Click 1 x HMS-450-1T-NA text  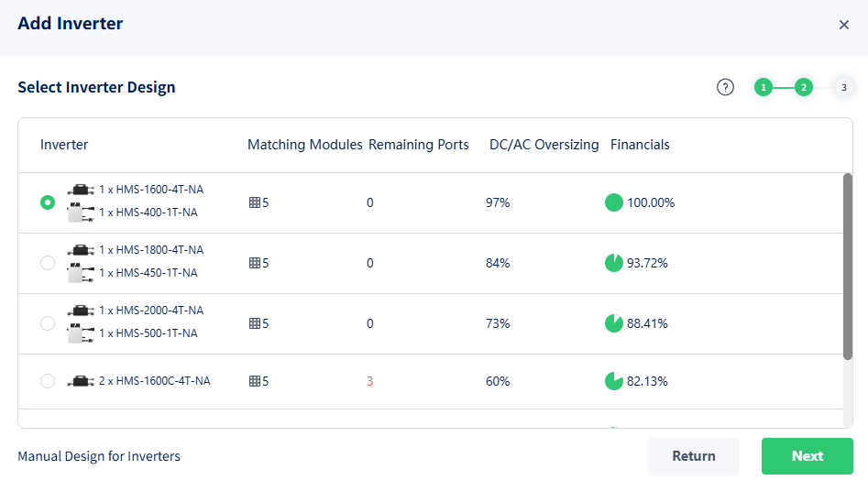point(148,273)
